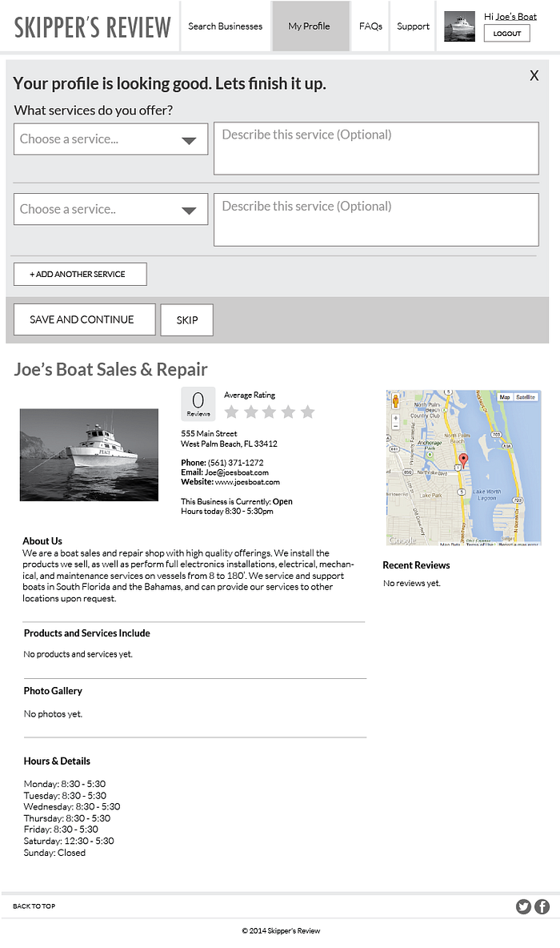
Task: Open the Twitter icon in footer
Action: (523, 906)
